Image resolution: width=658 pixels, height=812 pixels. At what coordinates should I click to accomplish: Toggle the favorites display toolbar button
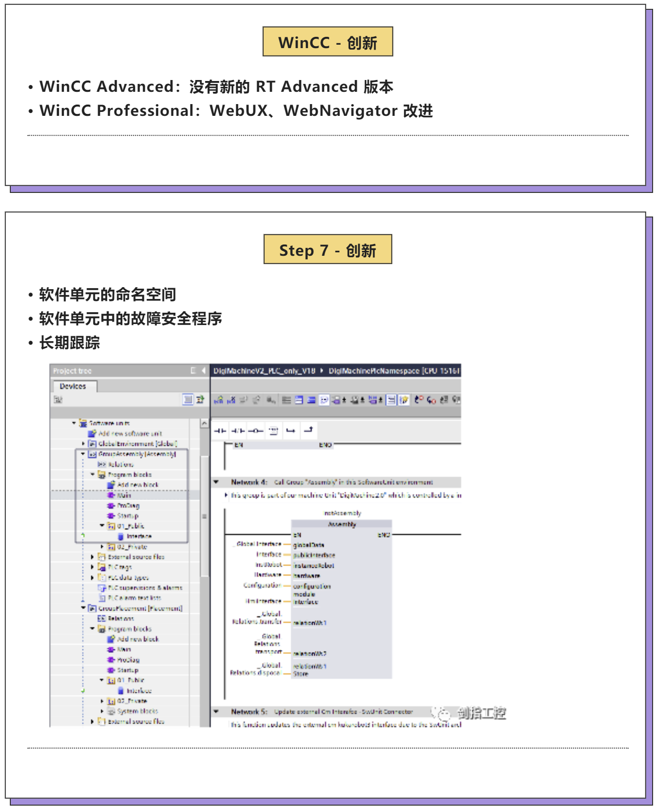pyautogui.click(x=404, y=400)
